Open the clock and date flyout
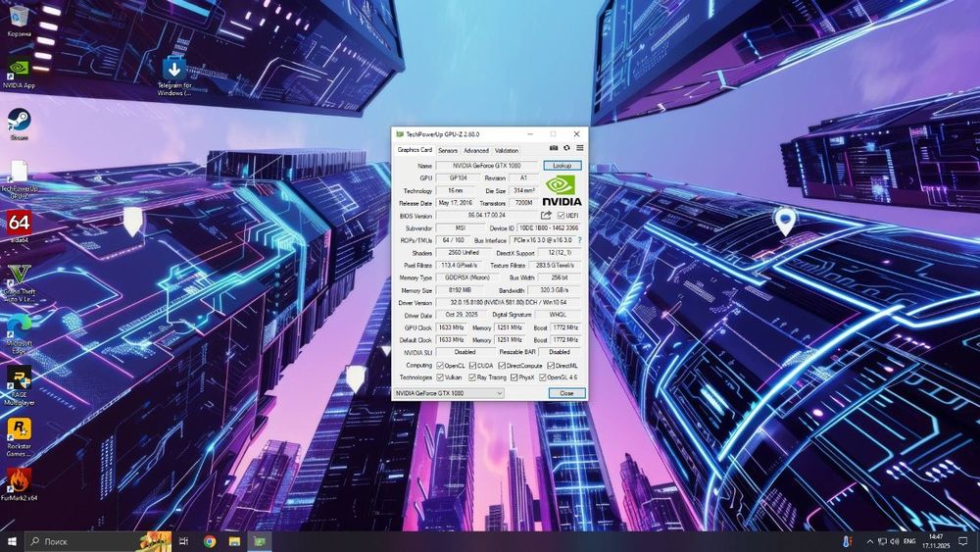Image resolution: width=980 pixels, height=552 pixels. click(936, 541)
